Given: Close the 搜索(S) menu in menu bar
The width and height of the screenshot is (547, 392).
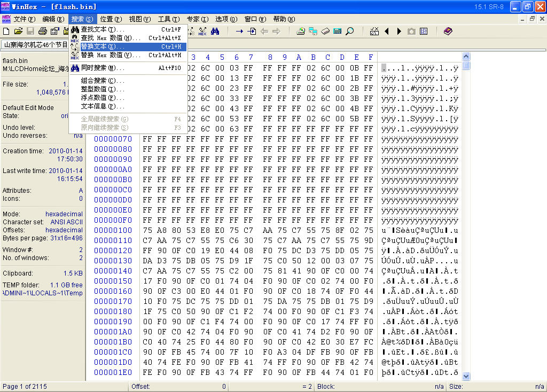Looking at the screenshot, I should click(x=82, y=19).
